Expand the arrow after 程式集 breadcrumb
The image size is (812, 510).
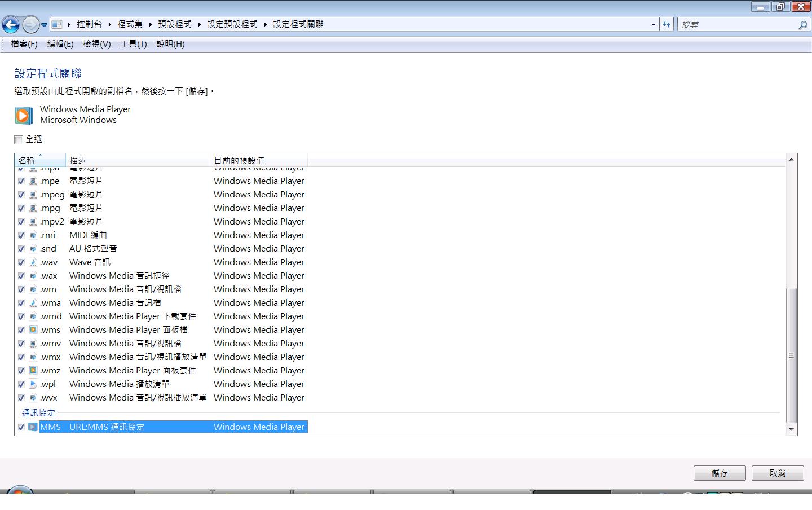tap(151, 24)
